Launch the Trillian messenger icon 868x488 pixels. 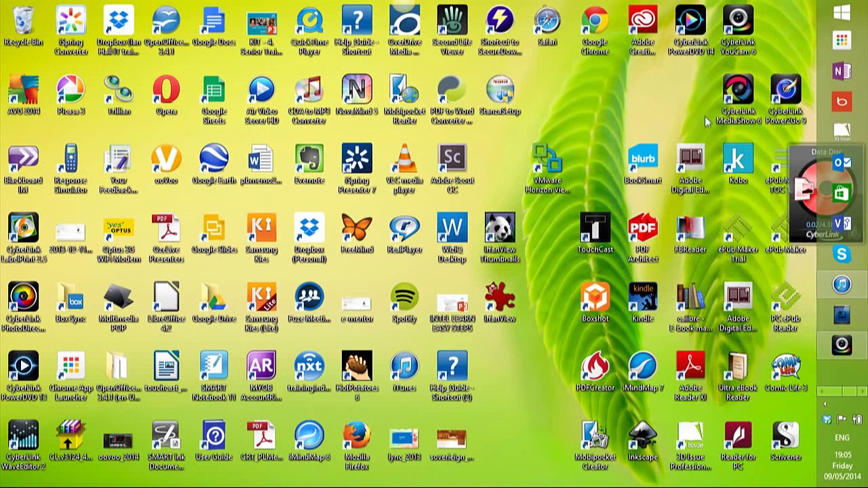[x=119, y=89]
